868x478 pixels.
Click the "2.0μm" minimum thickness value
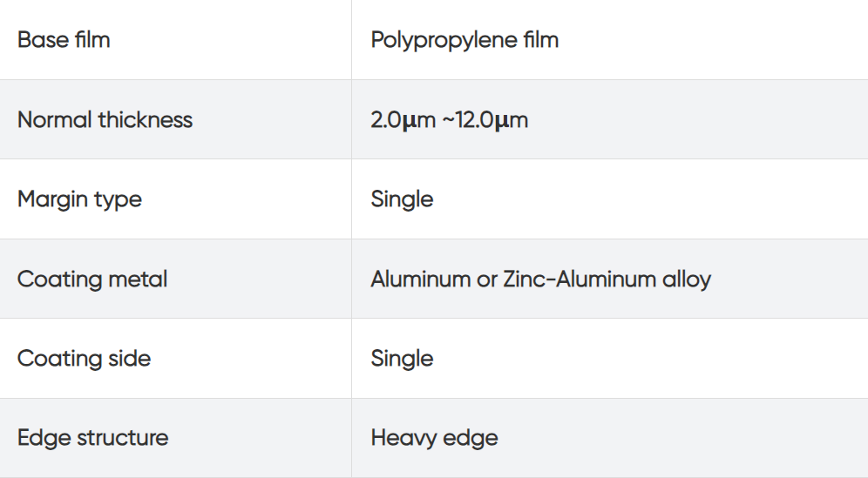click(403, 120)
